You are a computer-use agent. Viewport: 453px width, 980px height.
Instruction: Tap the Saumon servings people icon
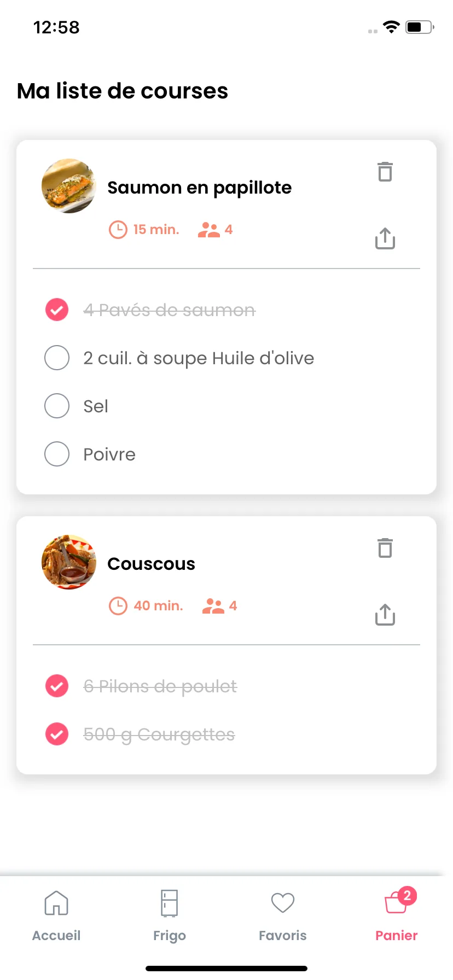tap(209, 230)
